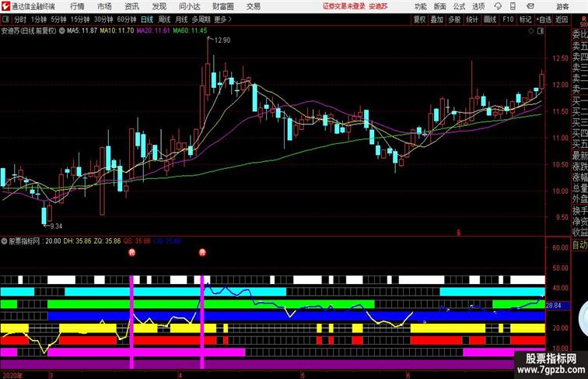Viewport: 588px width, 379px height.
Task: Click the ZQ: 35.86 indicator value
Action: click(x=107, y=241)
